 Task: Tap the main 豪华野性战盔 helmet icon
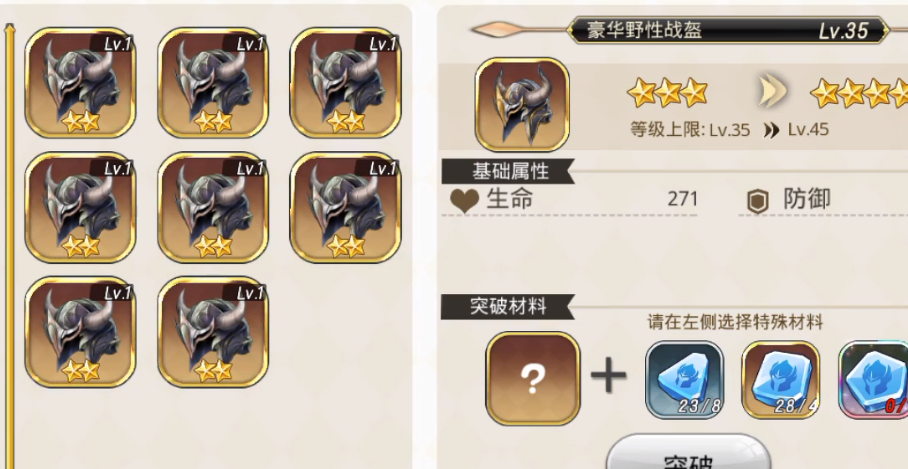tap(522, 104)
